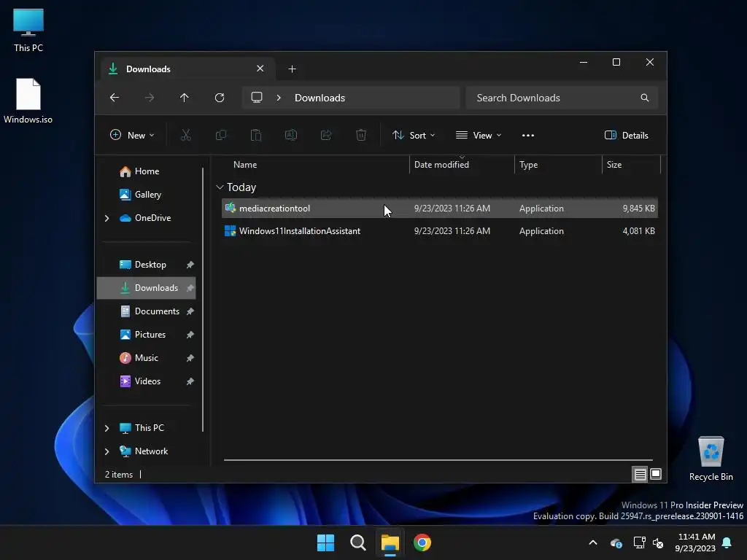This screenshot has height=560, width=747.
Task: Click the Search Downloads field
Action: pyautogui.click(x=562, y=98)
